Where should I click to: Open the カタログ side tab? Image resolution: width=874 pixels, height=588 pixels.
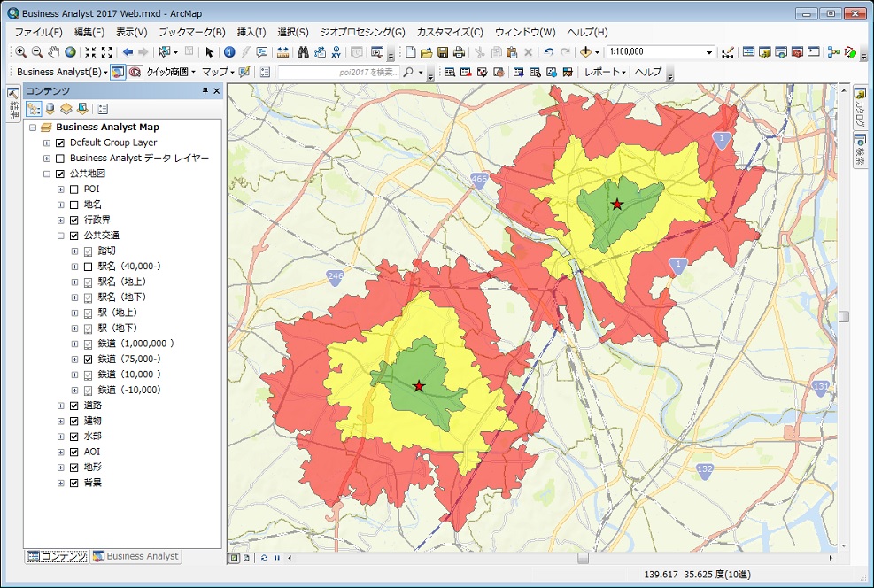point(860,106)
